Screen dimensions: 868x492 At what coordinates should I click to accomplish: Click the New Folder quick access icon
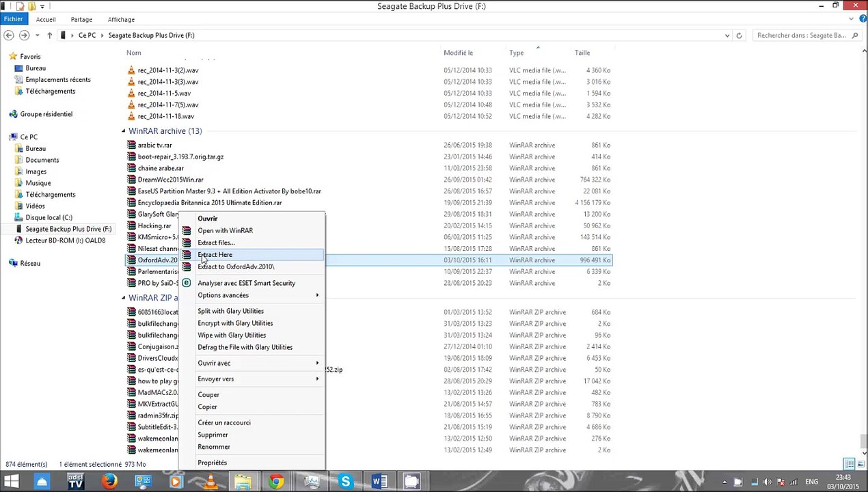(31, 6)
